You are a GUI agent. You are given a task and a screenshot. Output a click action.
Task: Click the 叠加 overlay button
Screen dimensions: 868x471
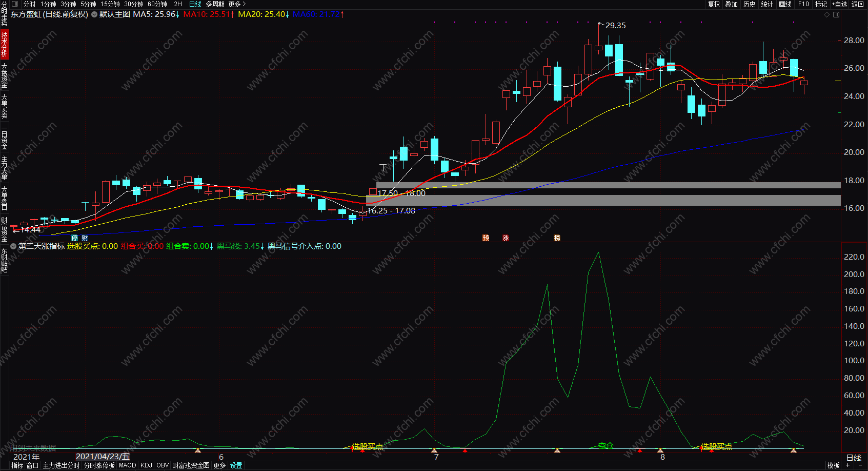tap(732, 4)
